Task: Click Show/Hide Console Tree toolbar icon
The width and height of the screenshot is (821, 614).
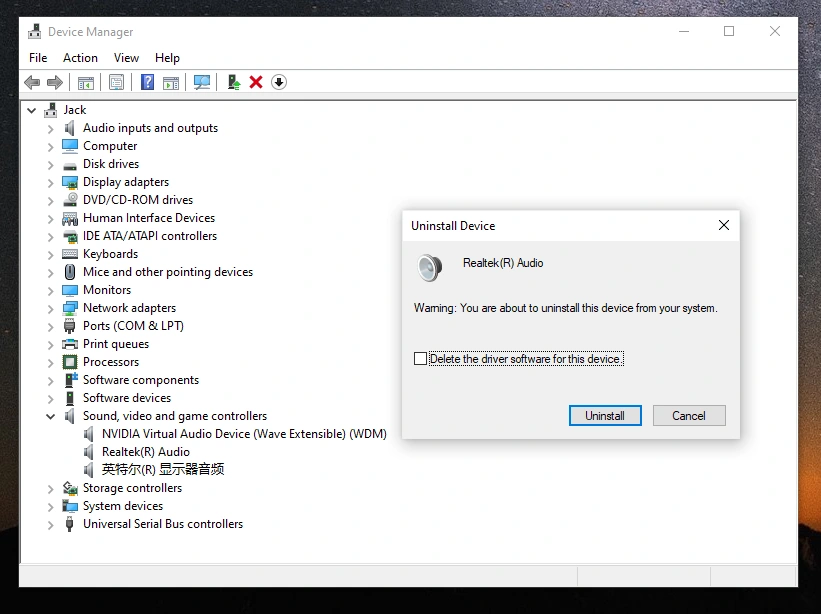Action: (85, 82)
